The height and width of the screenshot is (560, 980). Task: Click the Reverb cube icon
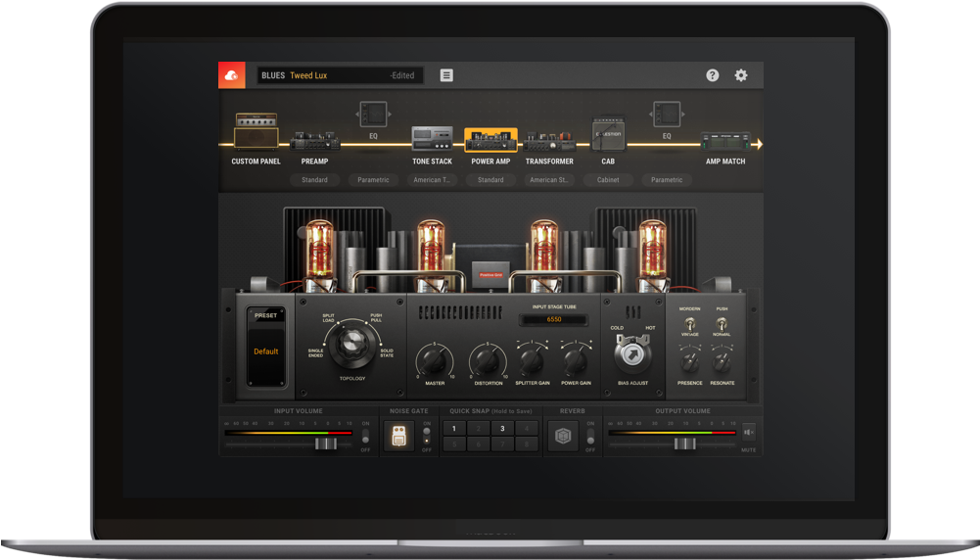(563, 436)
